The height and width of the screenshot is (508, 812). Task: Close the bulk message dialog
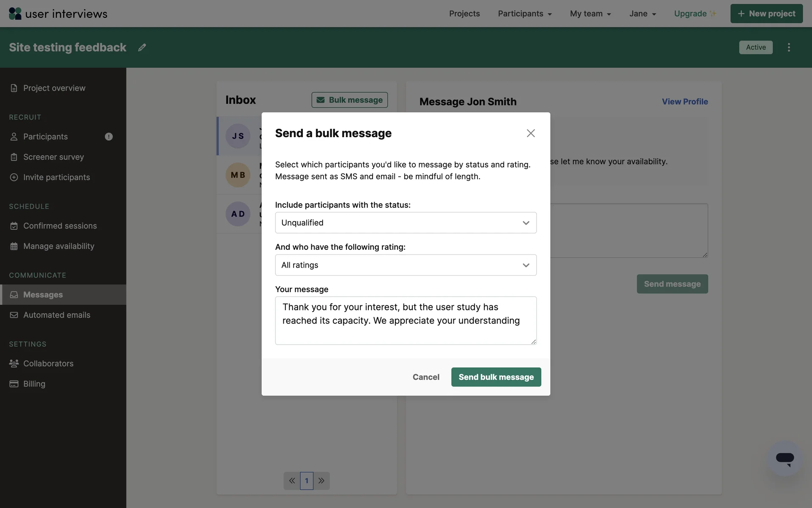530,133
